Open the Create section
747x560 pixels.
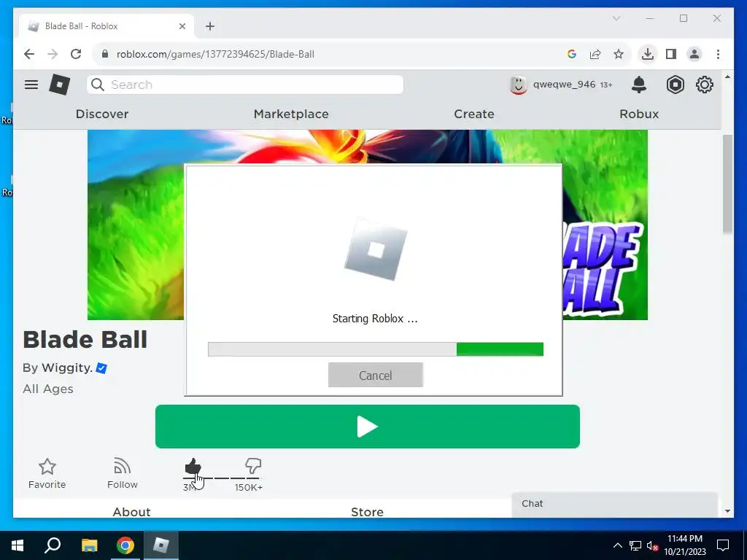474,114
